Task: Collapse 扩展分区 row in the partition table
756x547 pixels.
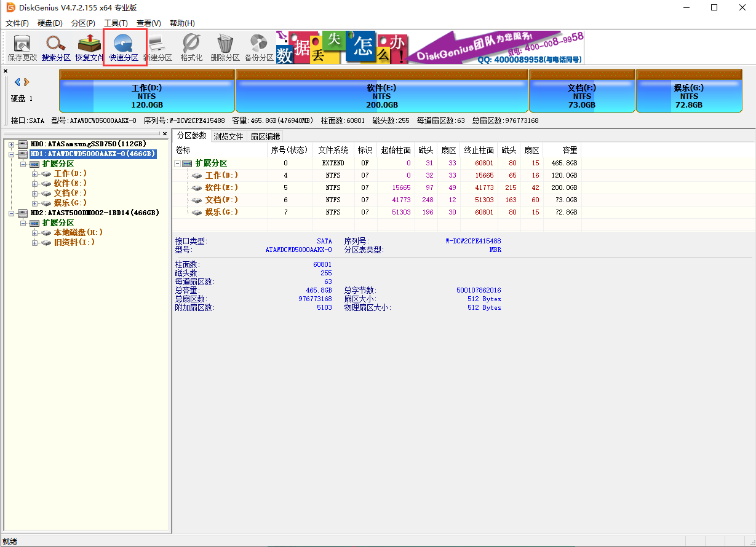Action: click(178, 163)
